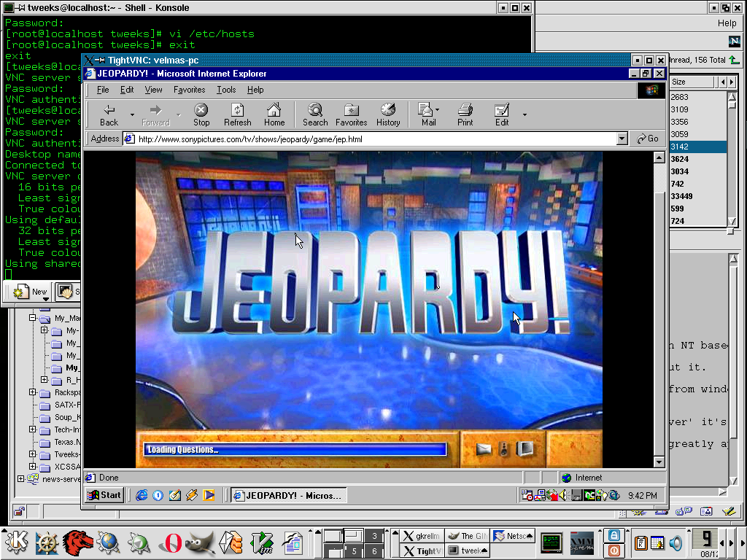The image size is (747, 560).
Task: Click the Windows Start button
Action: (105, 495)
